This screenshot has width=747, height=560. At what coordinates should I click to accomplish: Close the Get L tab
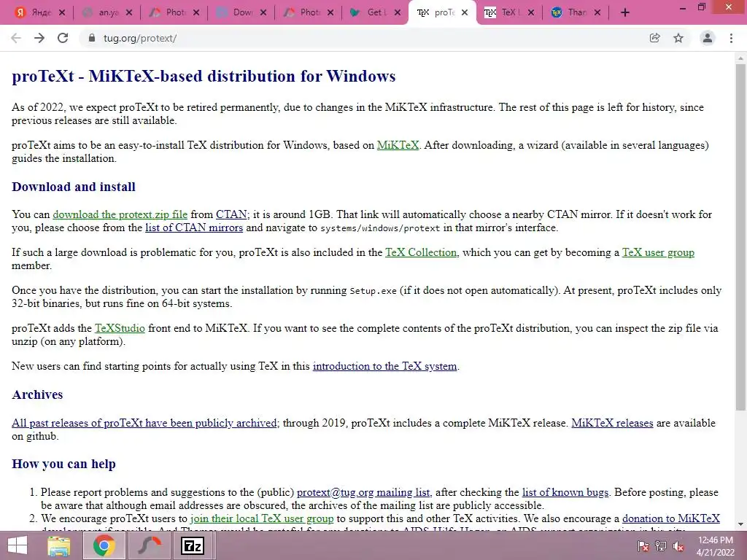pyautogui.click(x=398, y=13)
